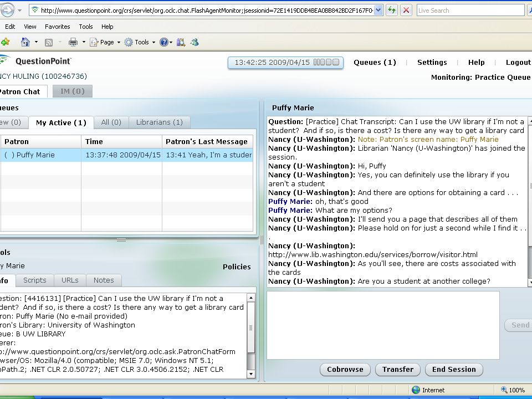
Task: Click the Send button
Action: coord(519,325)
